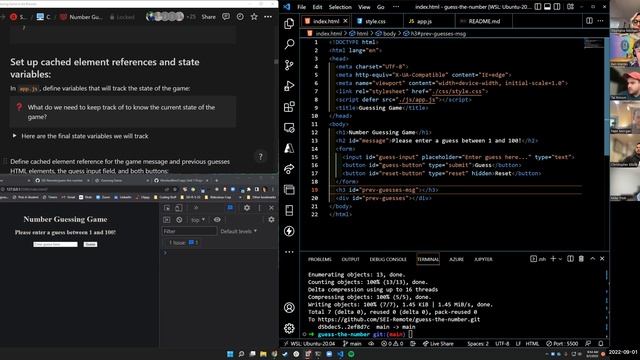Click the guess input field in browser
Screen dimensions: 640x360
coord(55,244)
